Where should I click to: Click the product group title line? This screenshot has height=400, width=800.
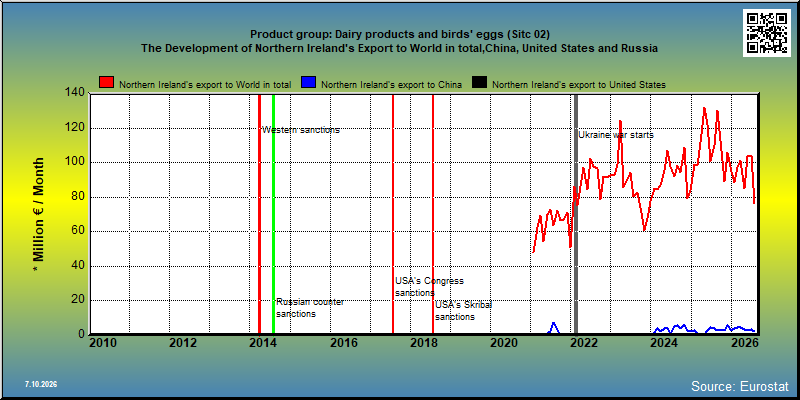coord(400,34)
